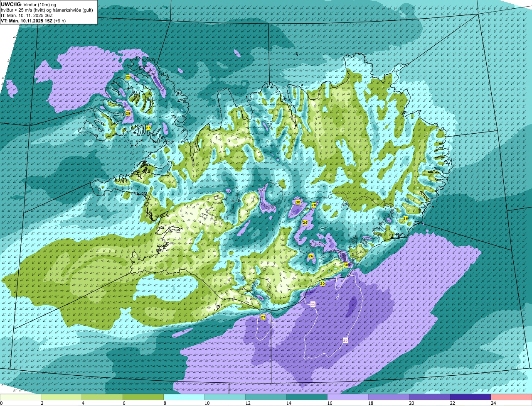This screenshot has height=406, width=532.
Task: Click the legend tick label '16'
Action: tap(330, 403)
